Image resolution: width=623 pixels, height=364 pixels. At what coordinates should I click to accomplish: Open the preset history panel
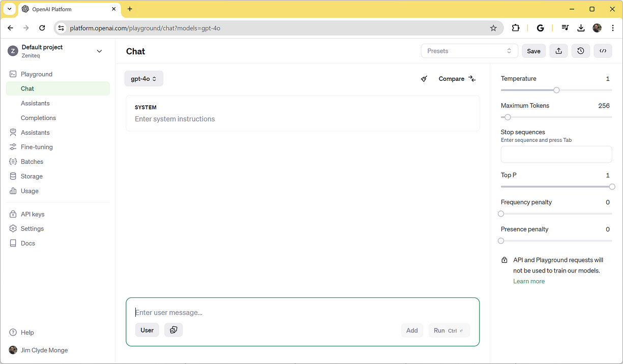pyautogui.click(x=580, y=51)
